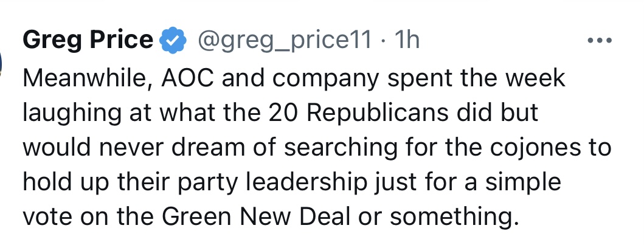
Task: Click the word "laughing" in the tweet
Action: pos(72,113)
